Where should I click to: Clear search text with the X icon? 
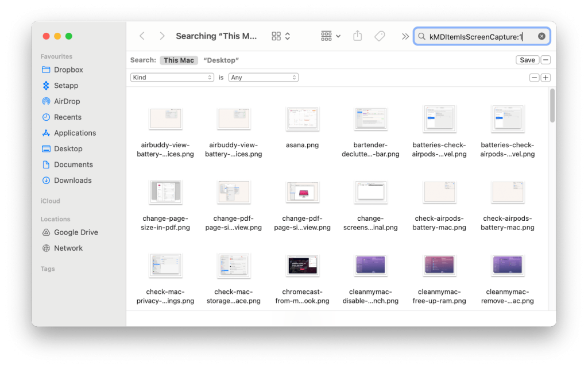point(541,36)
